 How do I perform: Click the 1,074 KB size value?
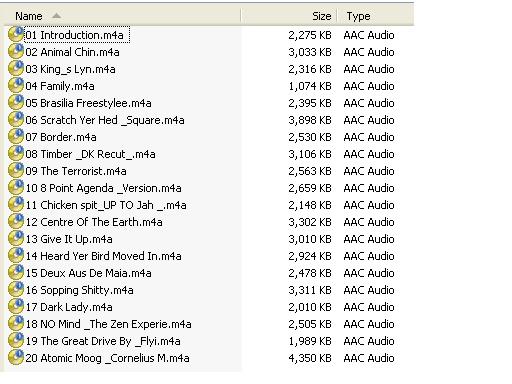[310, 86]
